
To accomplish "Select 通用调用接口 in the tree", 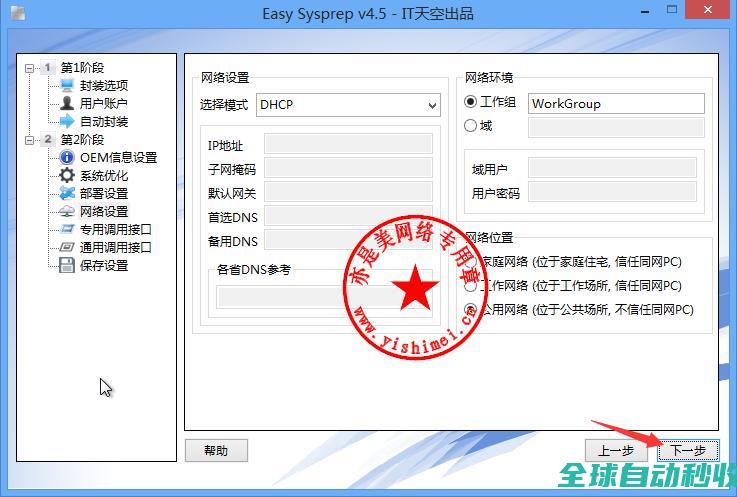I will [x=115, y=248].
